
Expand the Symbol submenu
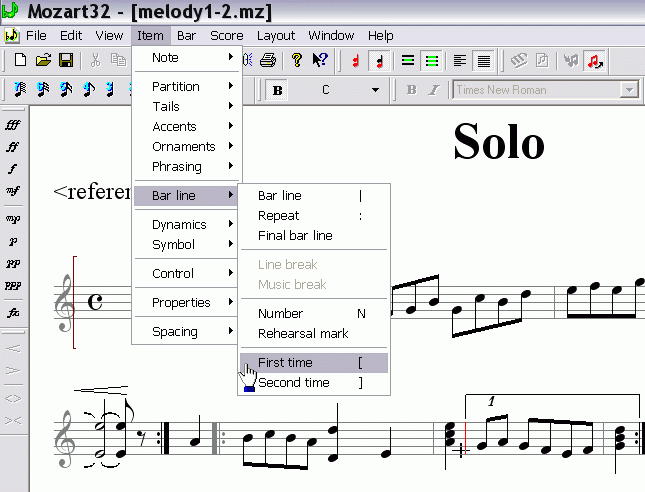pos(186,244)
